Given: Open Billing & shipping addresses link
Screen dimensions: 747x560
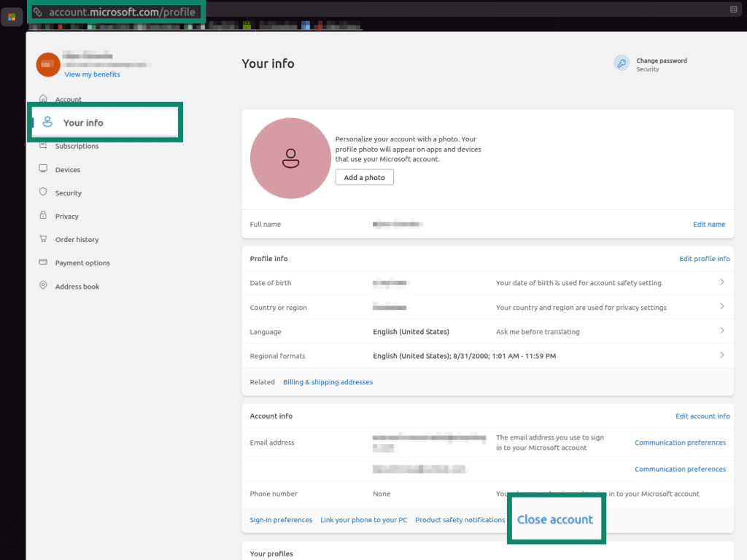Looking at the screenshot, I should point(328,382).
